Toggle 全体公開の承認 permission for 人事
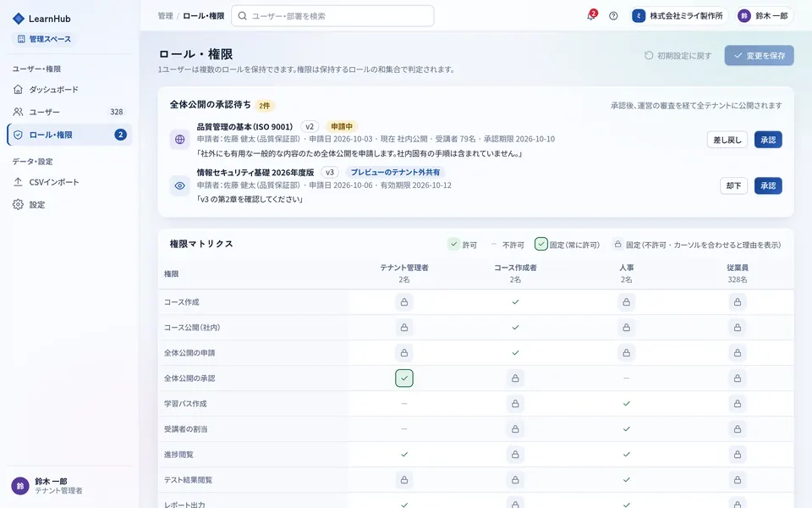The height and width of the screenshot is (508, 812). pyautogui.click(x=626, y=378)
